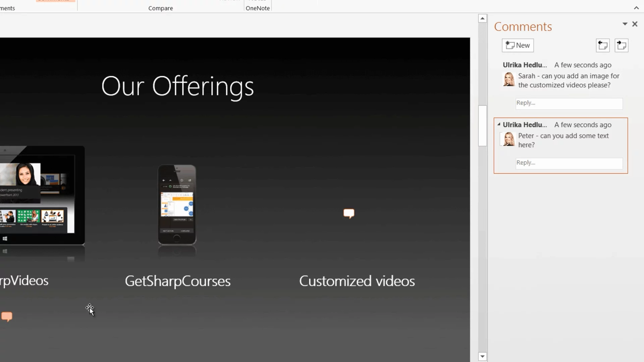Click the Our Offerings title text

pyautogui.click(x=177, y=86)
